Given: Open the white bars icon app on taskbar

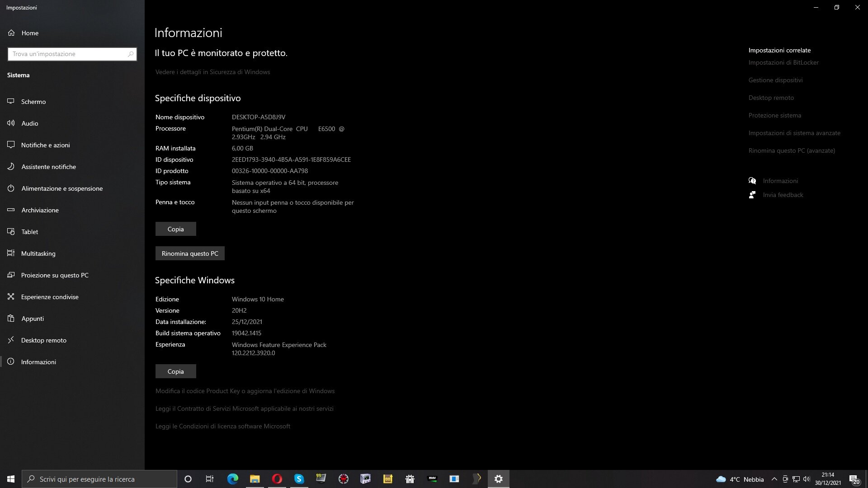Looking at the screenshot, I should (x=410, y=479).
